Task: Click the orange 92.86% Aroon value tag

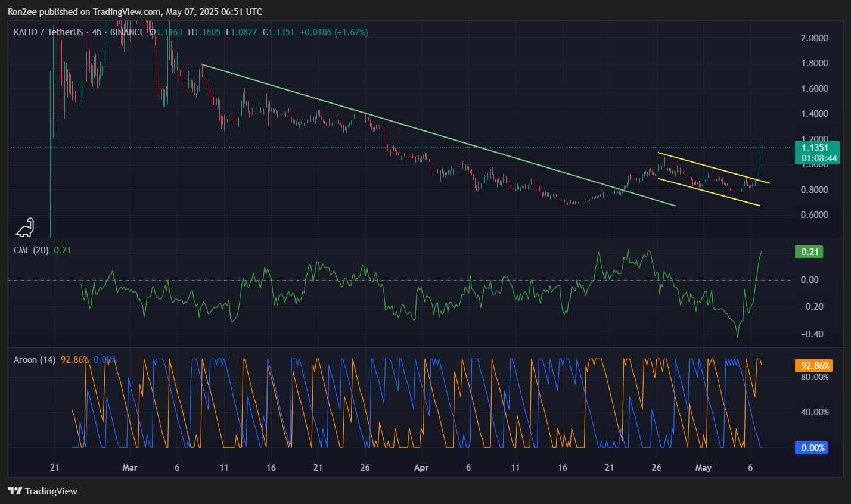Action: click(813, 366)
